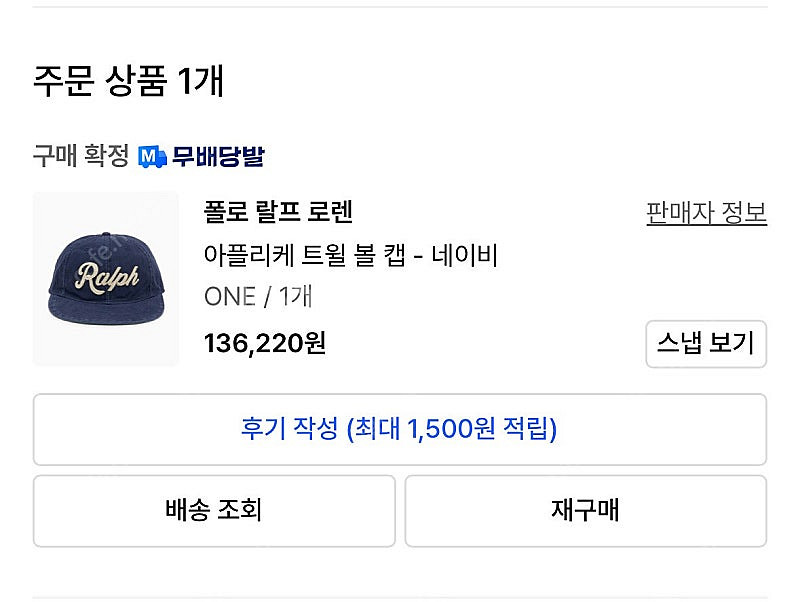800x602 pixels.
Task: Tap the 네이비 color name in title
Action: coord(465,255)
